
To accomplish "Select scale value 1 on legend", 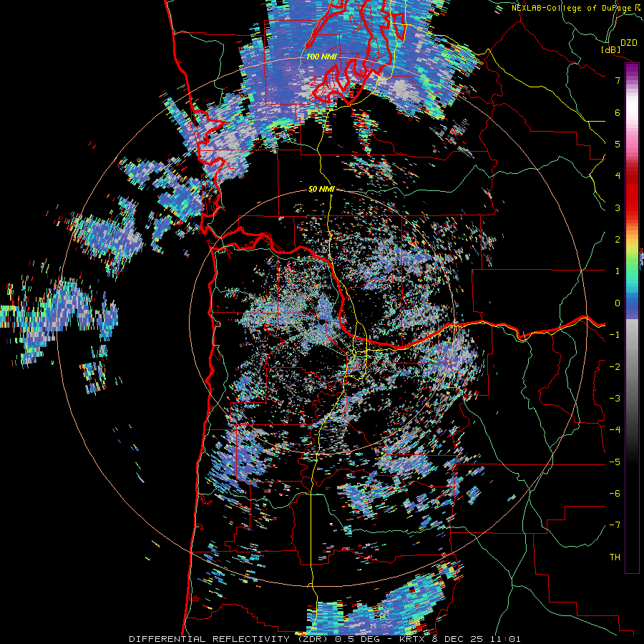I will pos(618,271).
